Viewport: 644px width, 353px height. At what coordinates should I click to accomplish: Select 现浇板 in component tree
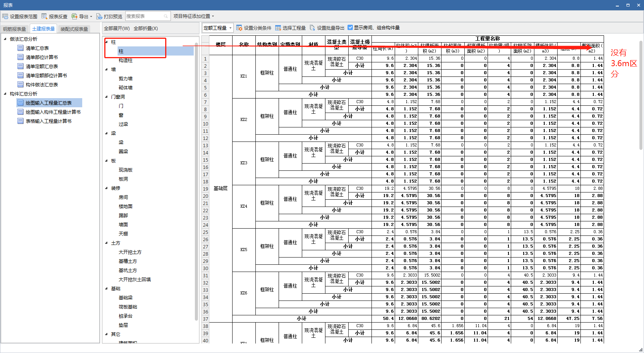tap(126, 170)
